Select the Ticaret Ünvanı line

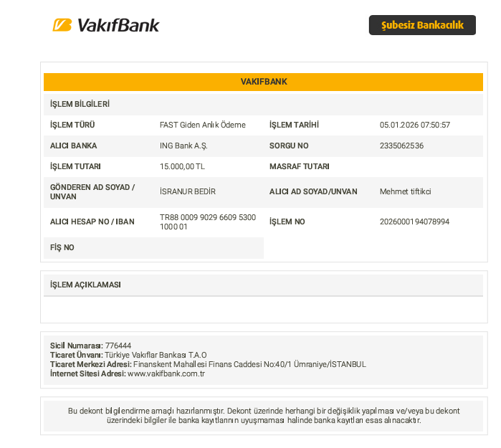tap(128, 355)
